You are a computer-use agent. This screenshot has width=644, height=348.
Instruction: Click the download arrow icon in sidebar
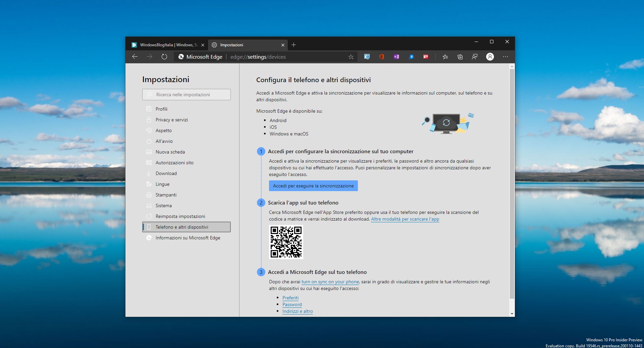(149, 173)
